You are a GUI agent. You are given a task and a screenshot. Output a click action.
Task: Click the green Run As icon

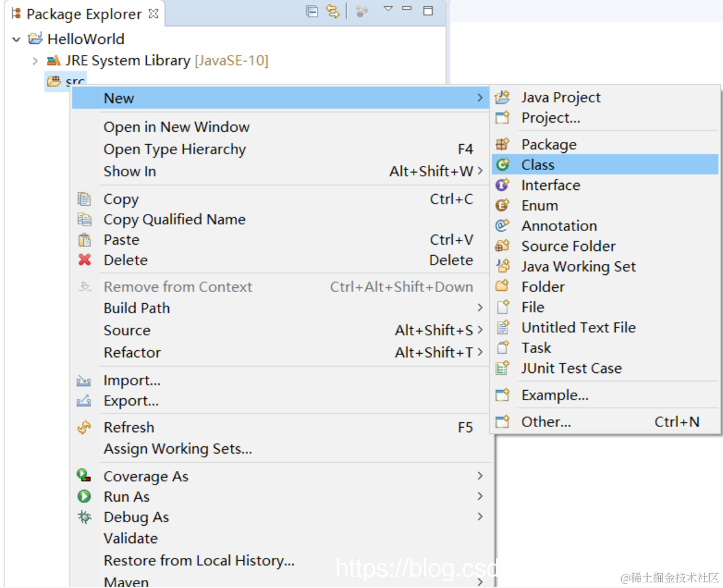pos(84,496)
